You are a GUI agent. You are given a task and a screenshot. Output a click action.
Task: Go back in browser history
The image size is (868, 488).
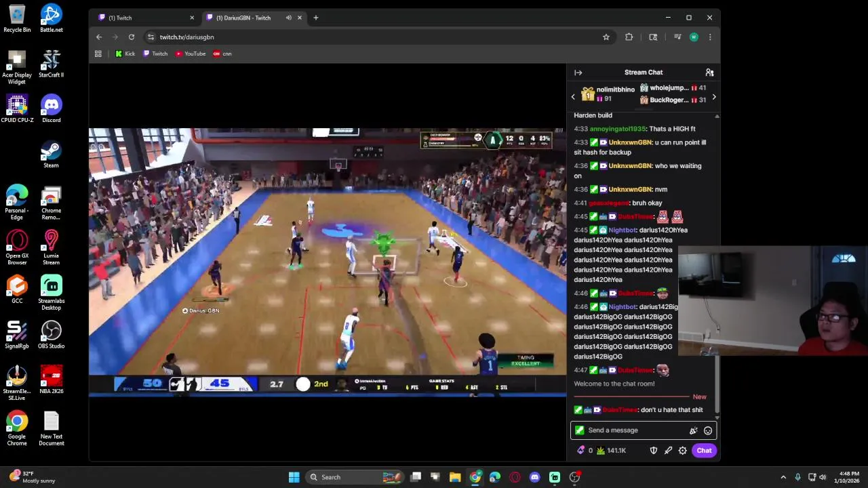[99, 37]
